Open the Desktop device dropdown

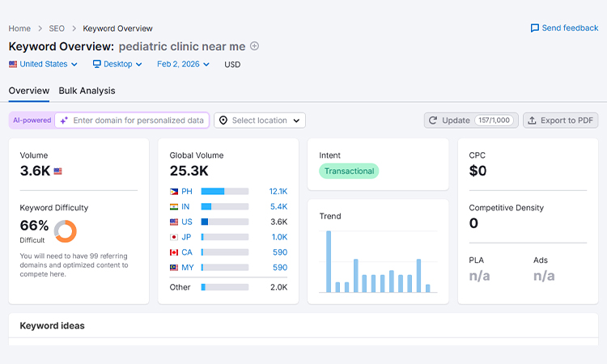pos(117,64)
